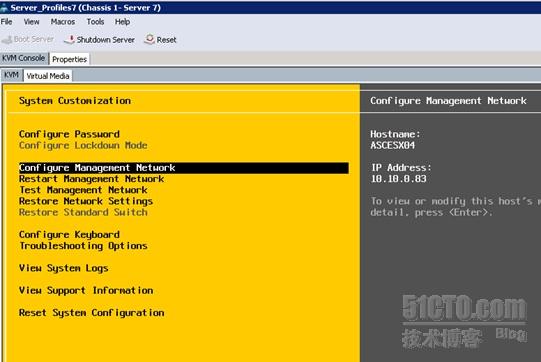Open the Help menu
This screenshot has width=541, height=362.
pos(122,22)
